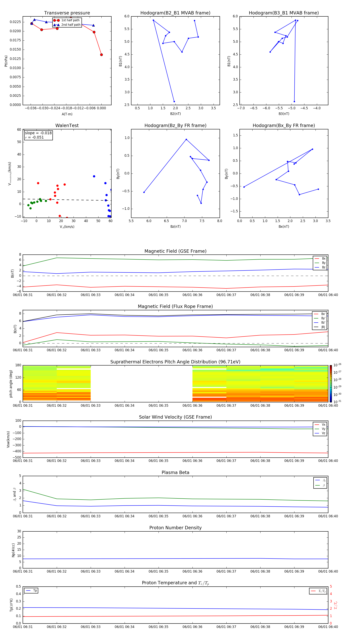Viewport: 351px width, 644px height.
Task: Click the 'Transverse pressure' plot title
Action: (x=67, y=13)
